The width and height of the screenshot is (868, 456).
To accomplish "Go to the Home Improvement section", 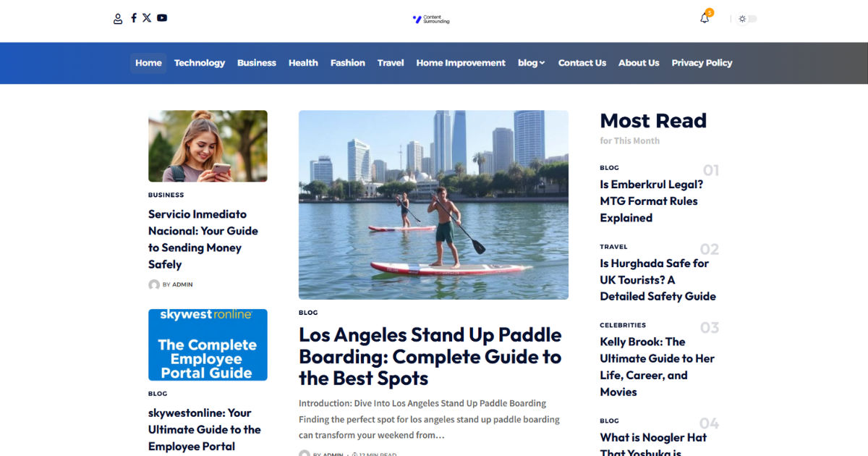I will pos(461,63).
